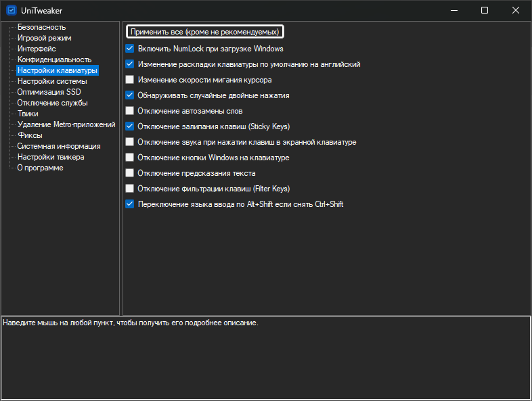Select Удаление Metro-приложений entry
The width and height of the screenshot is (532, 401).
point(66,124)
